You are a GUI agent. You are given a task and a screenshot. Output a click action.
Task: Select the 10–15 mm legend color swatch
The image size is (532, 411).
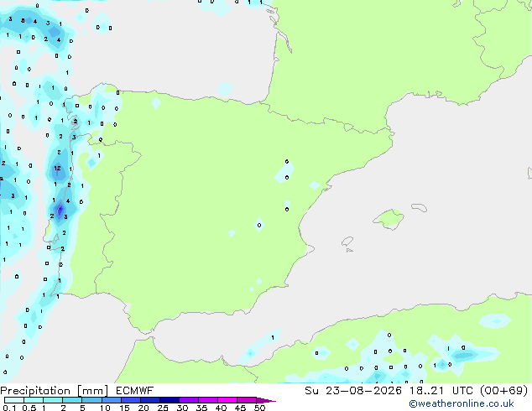point(111,400)
